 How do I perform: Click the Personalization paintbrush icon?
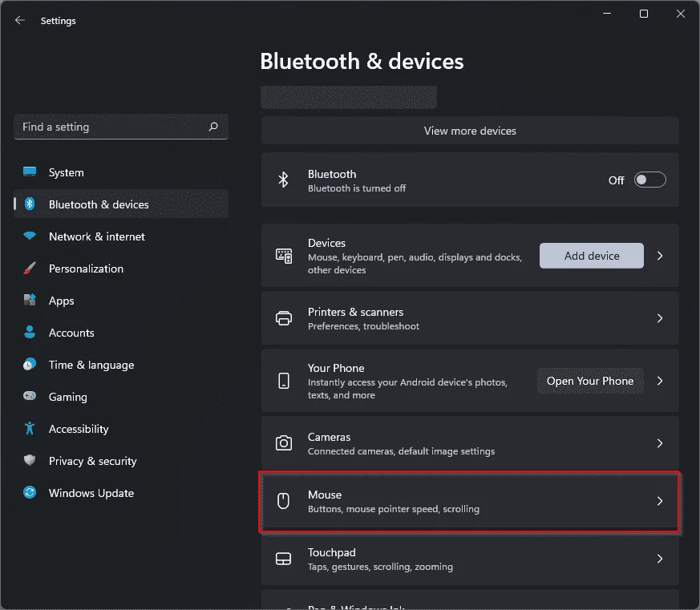pos(30,269)
